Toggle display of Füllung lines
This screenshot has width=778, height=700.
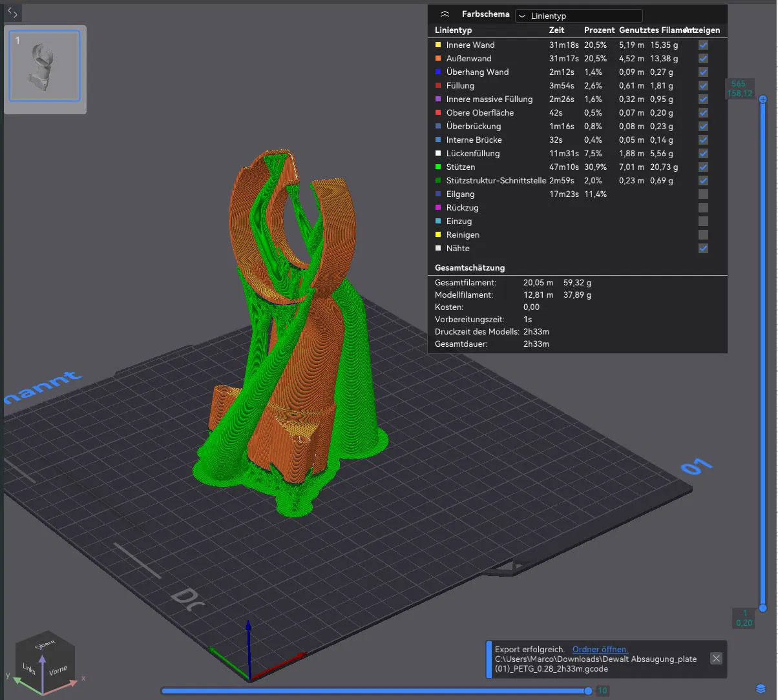pyautogui.click(x=703, y=86)
